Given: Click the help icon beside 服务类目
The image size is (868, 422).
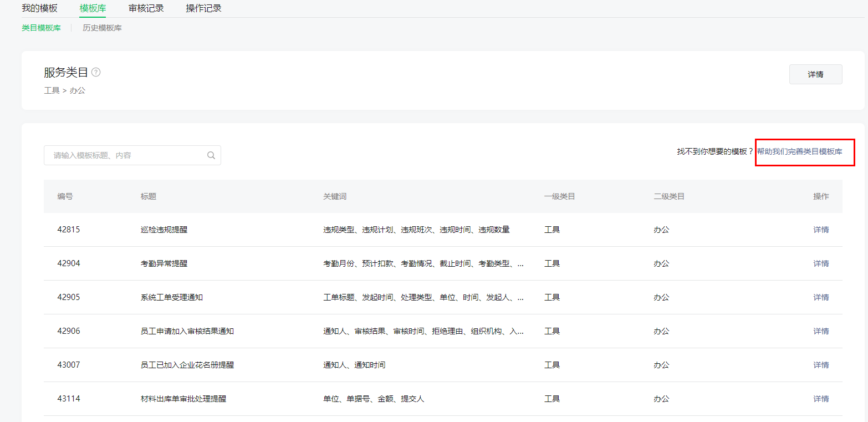Looking at the screenshot, I should (x=96, y=72).
